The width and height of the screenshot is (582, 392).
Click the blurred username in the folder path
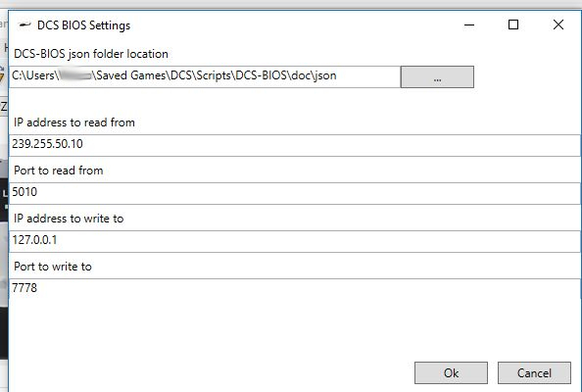point(75,75)
